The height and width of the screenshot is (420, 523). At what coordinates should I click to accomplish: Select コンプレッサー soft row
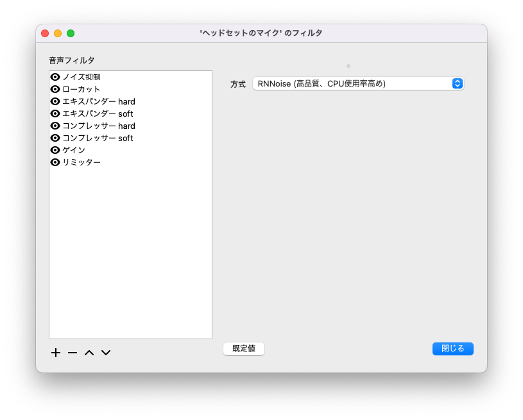(130, 138)
